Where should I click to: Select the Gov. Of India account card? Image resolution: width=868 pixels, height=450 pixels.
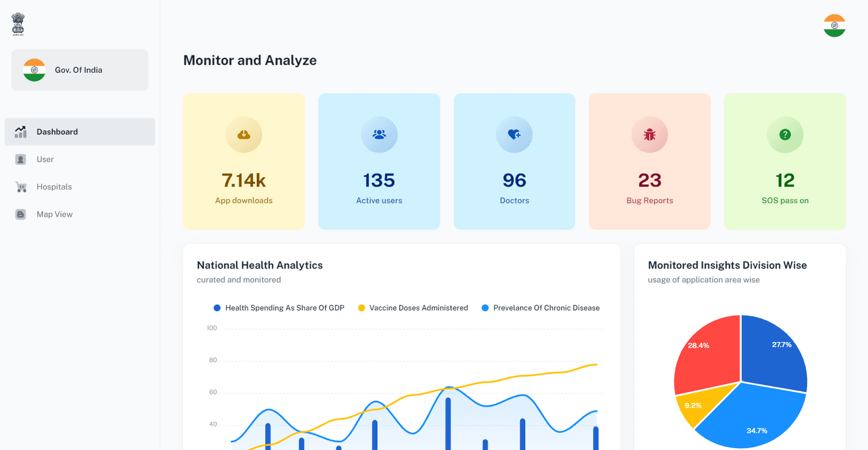(x=80, y=70)
